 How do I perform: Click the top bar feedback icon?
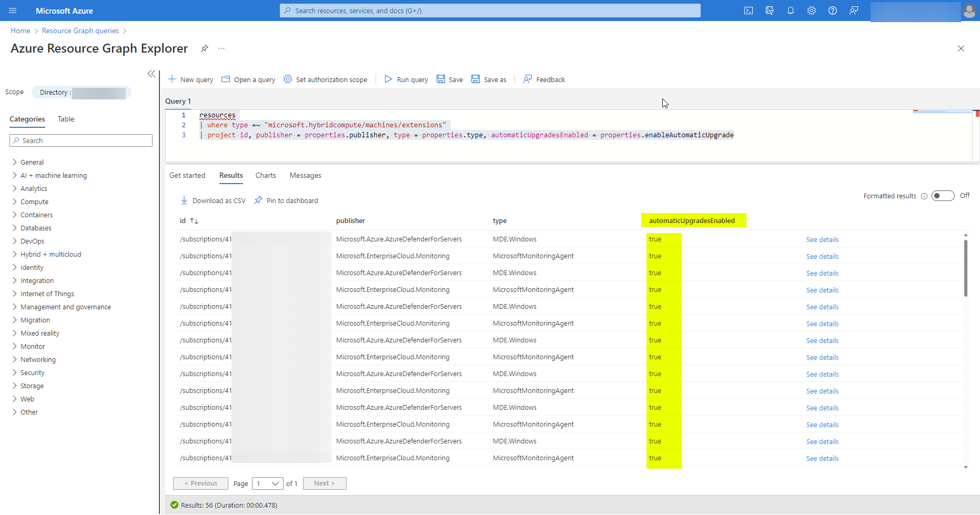pyautogui.click(x=854, y=11)
